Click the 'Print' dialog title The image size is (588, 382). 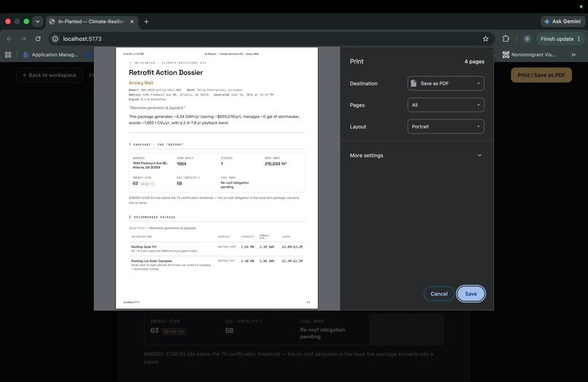pyautogui.click(x=357, y=61)
